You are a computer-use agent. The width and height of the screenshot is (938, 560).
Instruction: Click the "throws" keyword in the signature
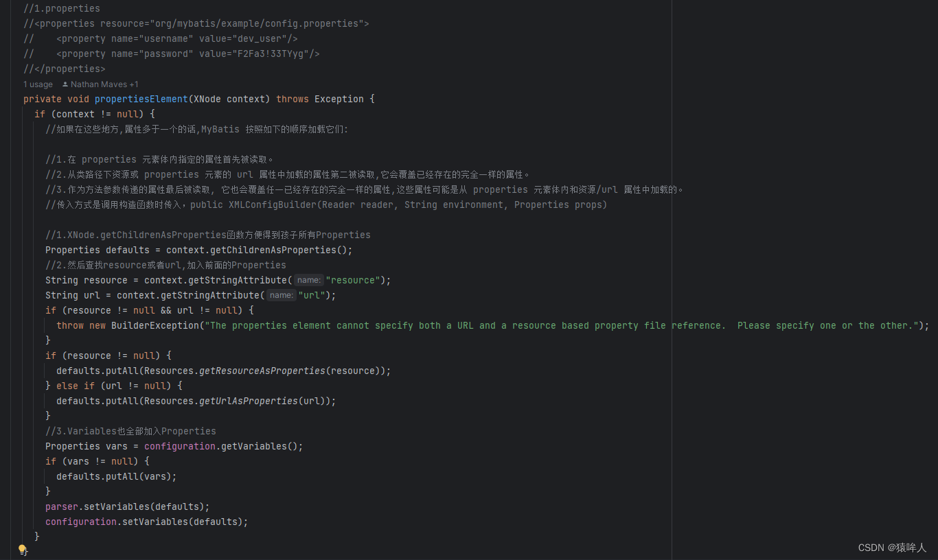(x=293, y=99)
